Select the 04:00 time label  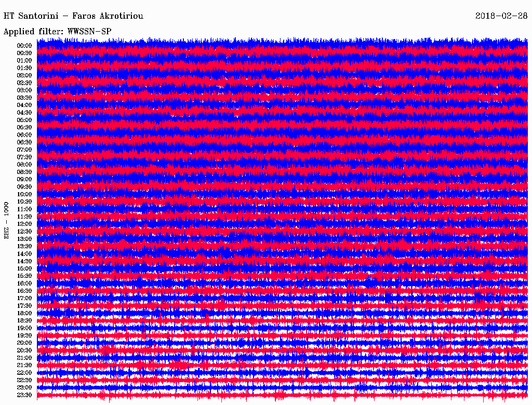(24, 105)
